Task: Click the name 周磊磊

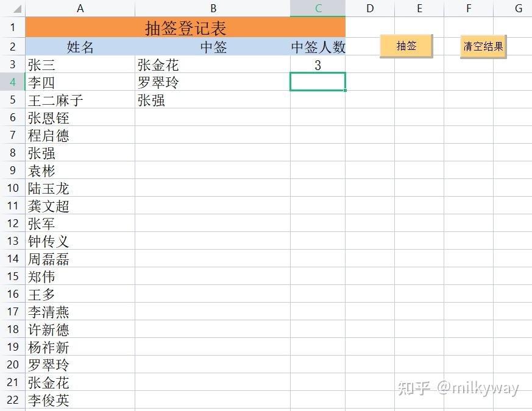Action: 49,259
